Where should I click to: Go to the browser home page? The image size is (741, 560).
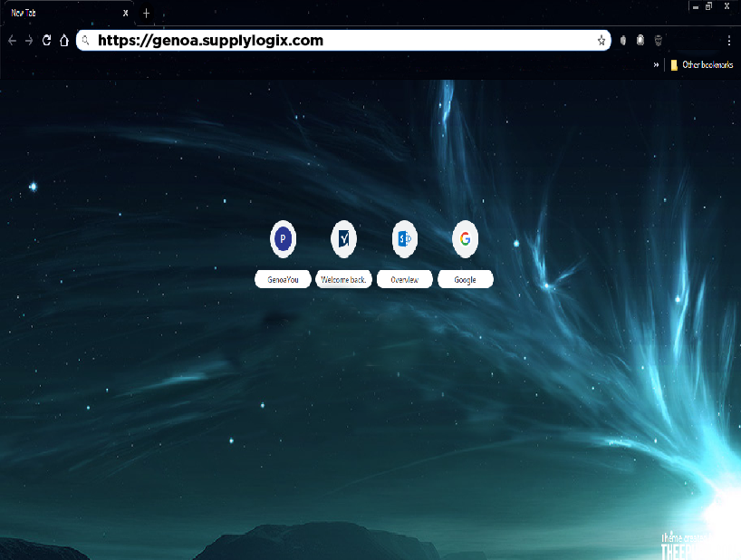pyautogui.click(x=63, y=41)
